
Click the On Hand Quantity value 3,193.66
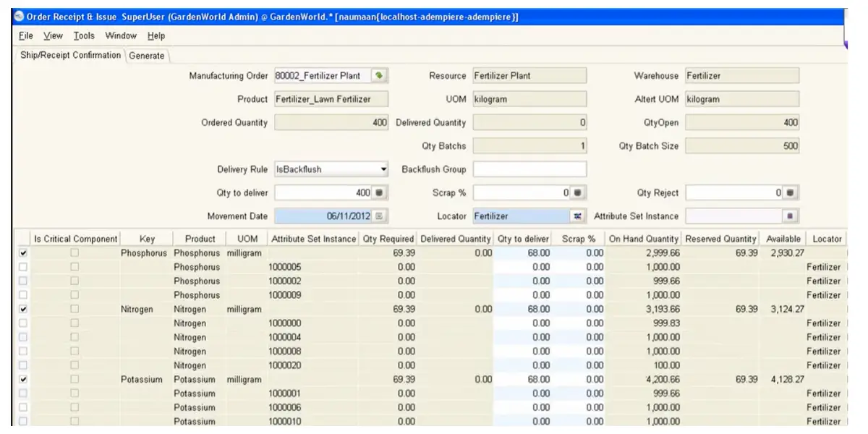pos(663,309)
